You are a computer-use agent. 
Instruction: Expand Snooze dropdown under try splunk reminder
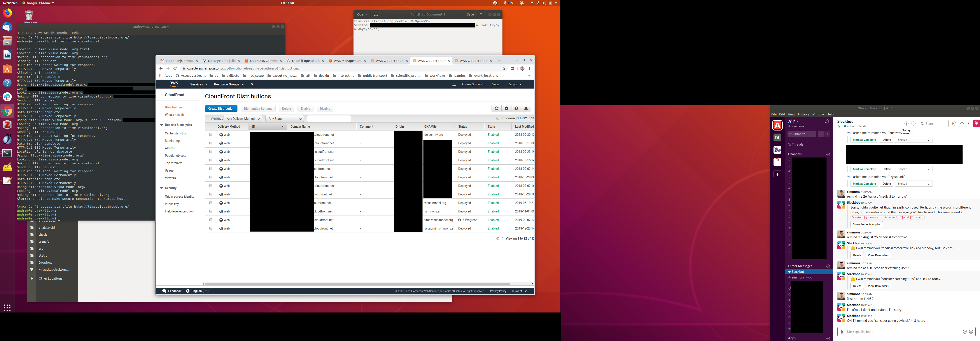(x=913, y=184)
